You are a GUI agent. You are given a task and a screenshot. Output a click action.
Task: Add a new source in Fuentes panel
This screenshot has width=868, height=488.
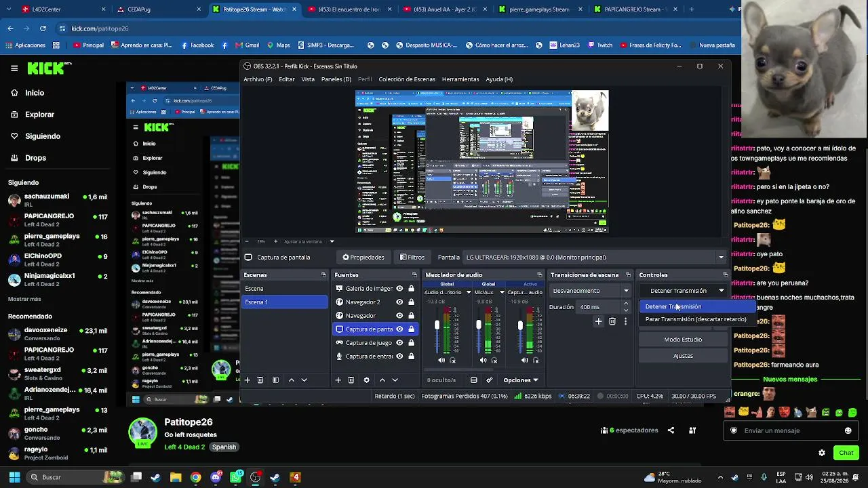(x=338, y=380)
